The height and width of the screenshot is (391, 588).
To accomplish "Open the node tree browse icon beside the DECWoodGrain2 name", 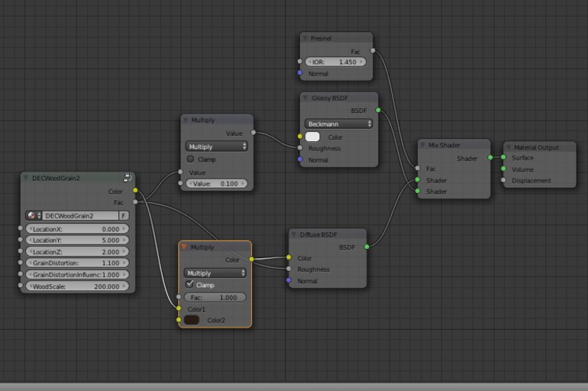I will click(x=34, y=215).
